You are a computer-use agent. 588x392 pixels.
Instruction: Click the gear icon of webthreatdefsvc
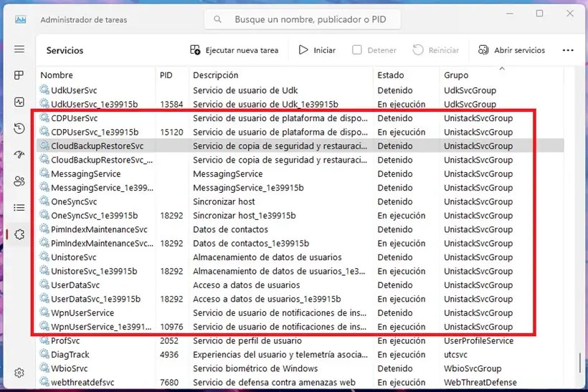[x=44, y=381]
